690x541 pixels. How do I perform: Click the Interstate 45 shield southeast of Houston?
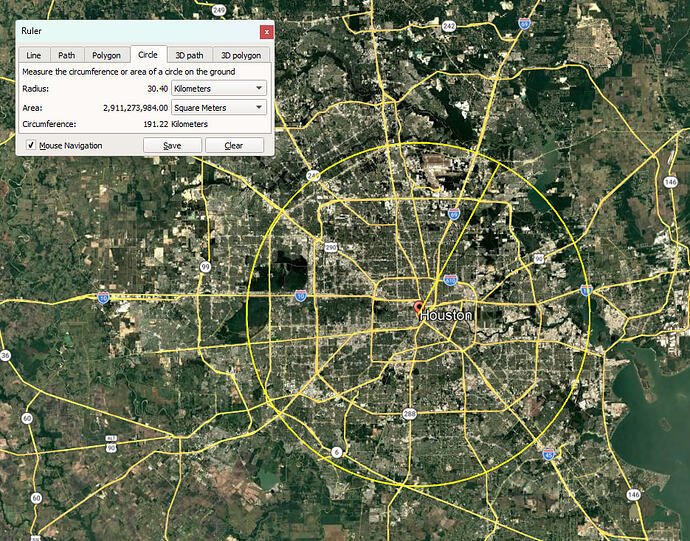[x=548, y=455]
